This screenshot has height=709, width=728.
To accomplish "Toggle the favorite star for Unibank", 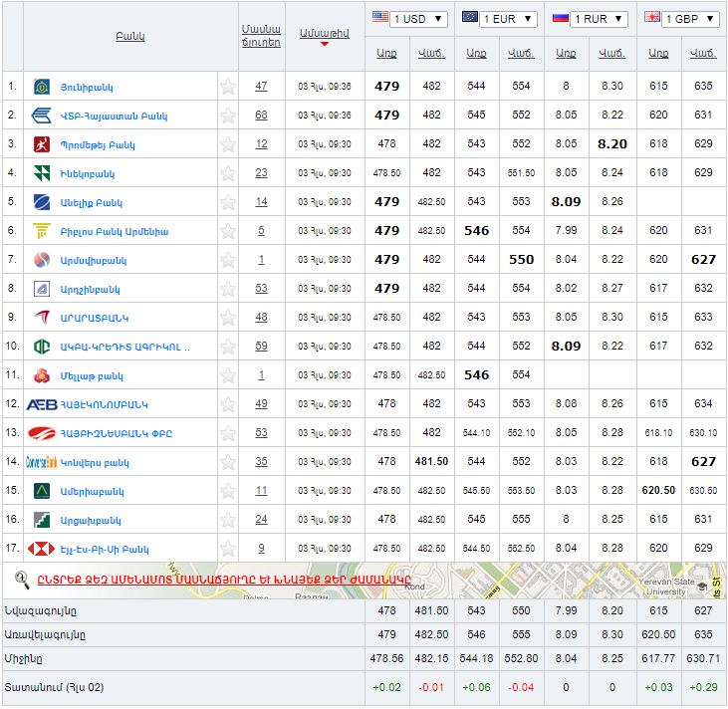I will click(x=228, y=87).
